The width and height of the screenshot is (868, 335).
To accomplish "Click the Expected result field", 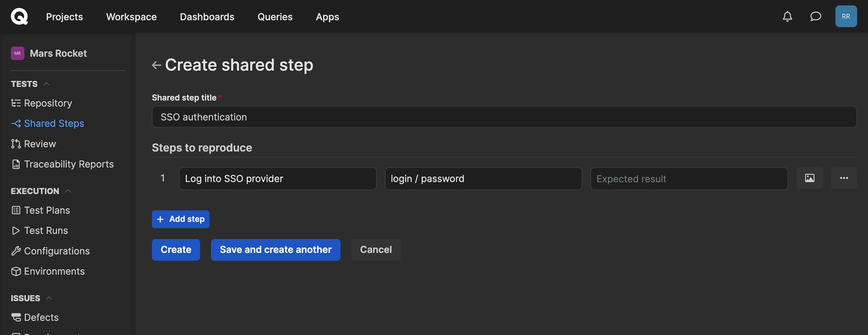I will pyautogui.click(x=689, y=178).
